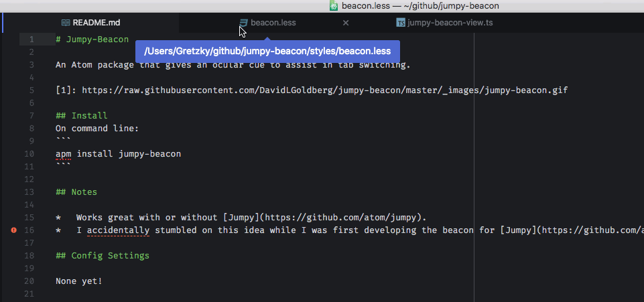Click line number 1 in gutter
This screenshot has height=302, width=644.
pos(31,40)
